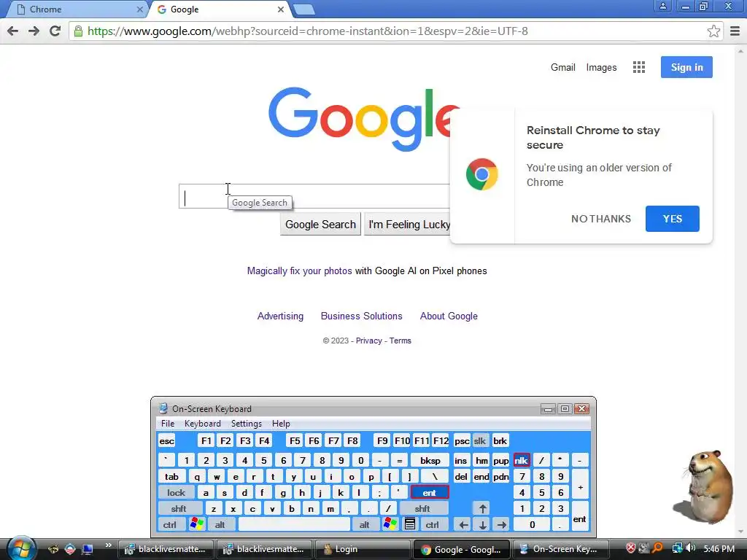Viewport: 747px width, 560px height.
Task: Click the blue Sign in button
Action: point(686,67)
